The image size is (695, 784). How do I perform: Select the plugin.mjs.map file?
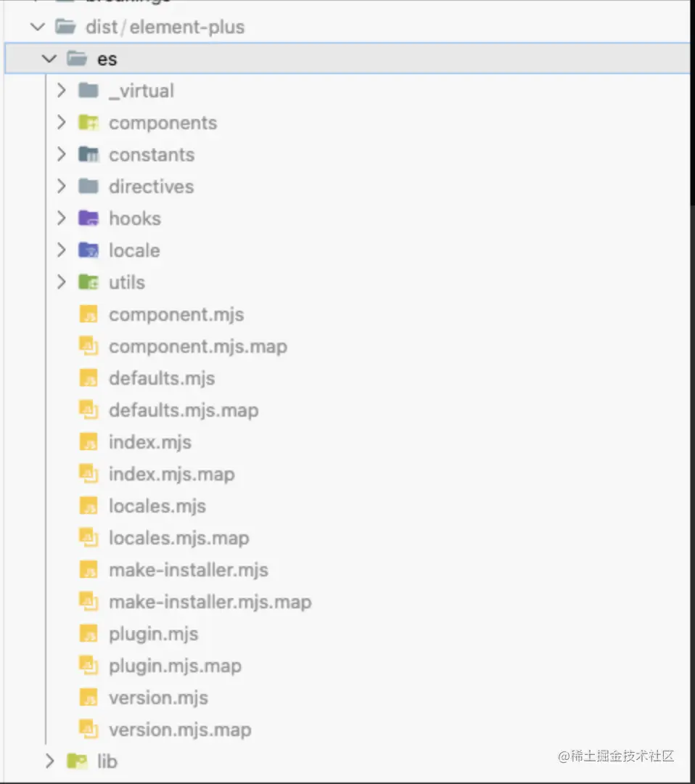(175, 666)
